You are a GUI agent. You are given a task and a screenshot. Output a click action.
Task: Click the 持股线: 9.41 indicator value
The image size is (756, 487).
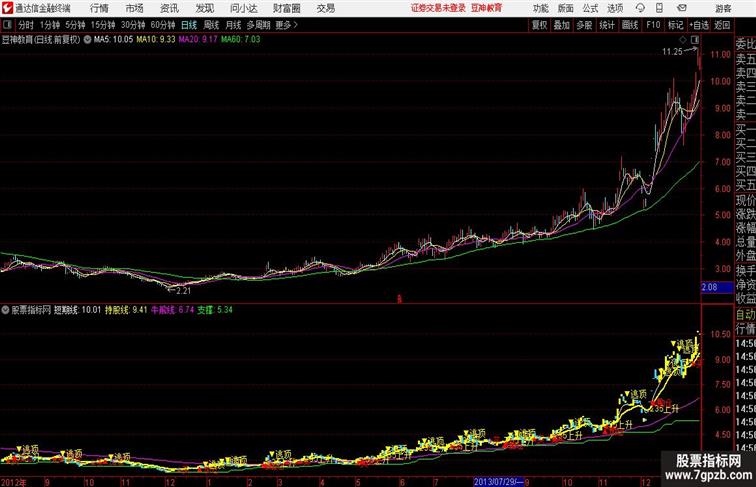click(x=126, y=310)
